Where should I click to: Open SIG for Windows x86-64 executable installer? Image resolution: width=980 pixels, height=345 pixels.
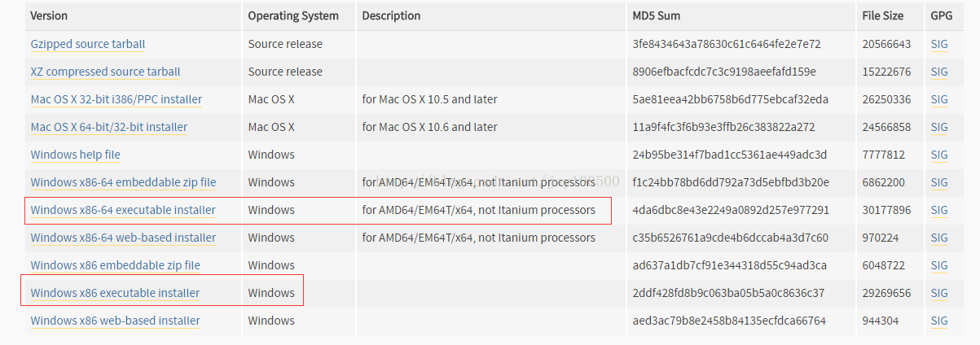[939, 210]
